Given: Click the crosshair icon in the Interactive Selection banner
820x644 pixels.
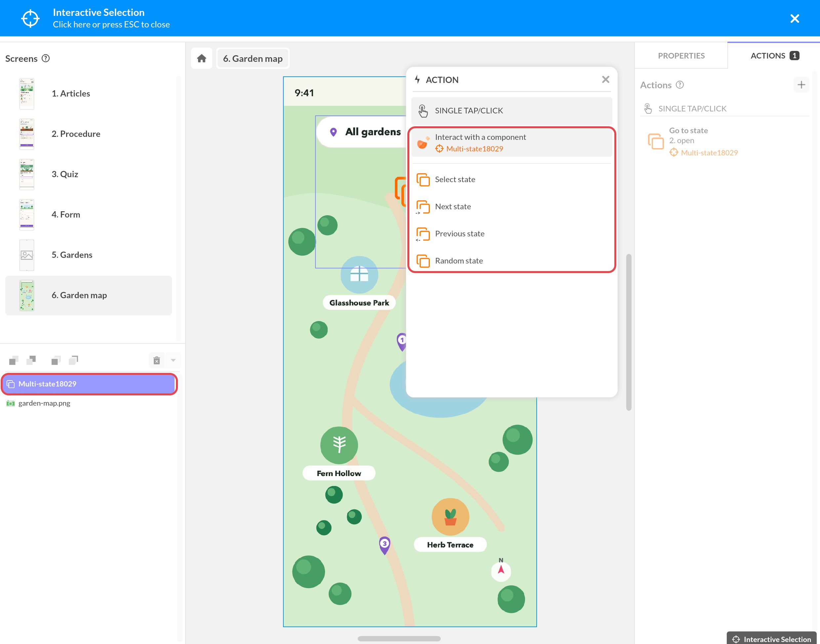Looking at the screenshot, I should coord(30,19).
